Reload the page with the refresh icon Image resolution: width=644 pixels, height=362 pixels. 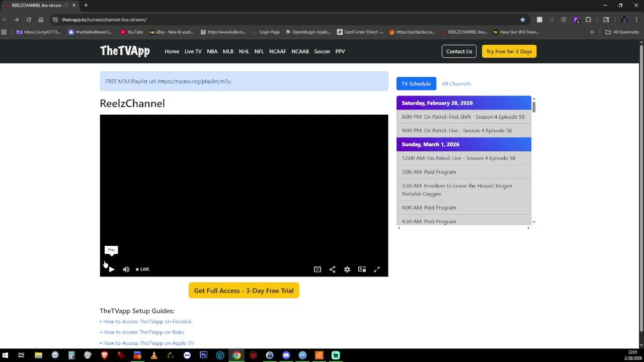pos(29,20)
